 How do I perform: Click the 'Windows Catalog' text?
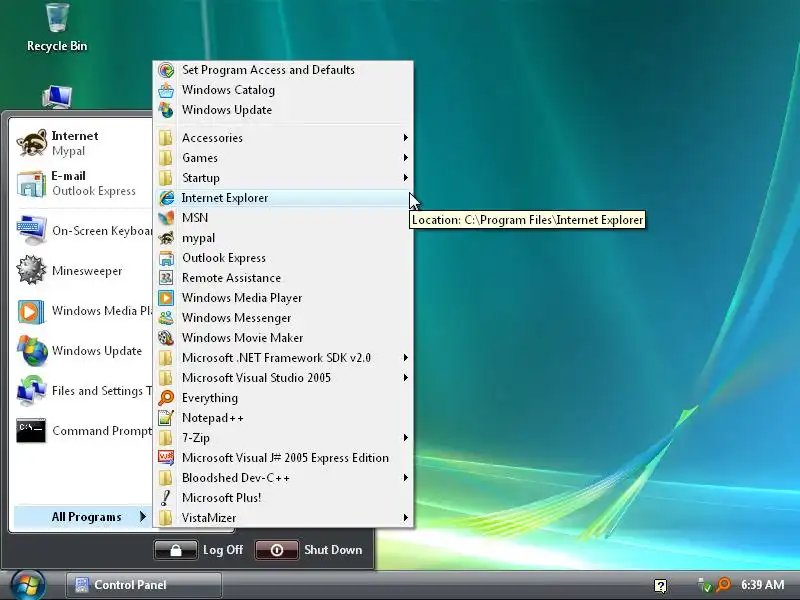pos(228,90)
